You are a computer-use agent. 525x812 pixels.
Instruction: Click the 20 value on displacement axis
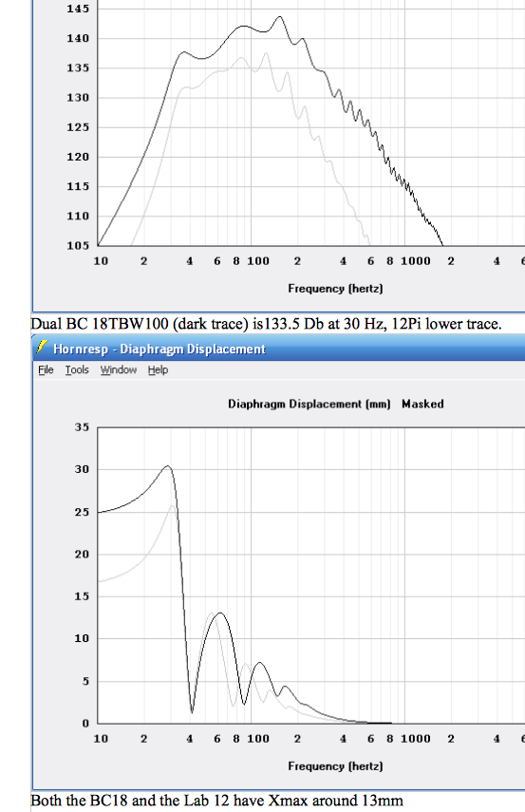coord(82,554)
